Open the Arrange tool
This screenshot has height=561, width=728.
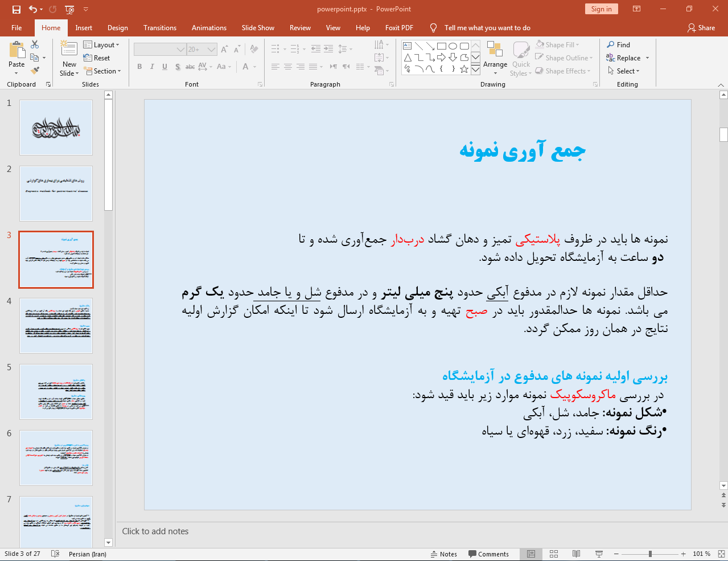click(x=495, y=57)
